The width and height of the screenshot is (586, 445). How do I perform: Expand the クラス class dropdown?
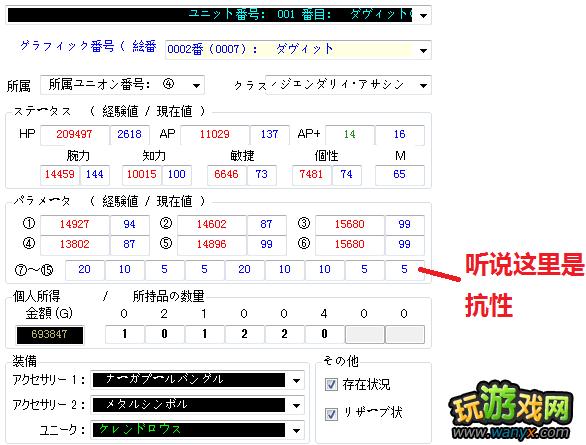[423, 85]
